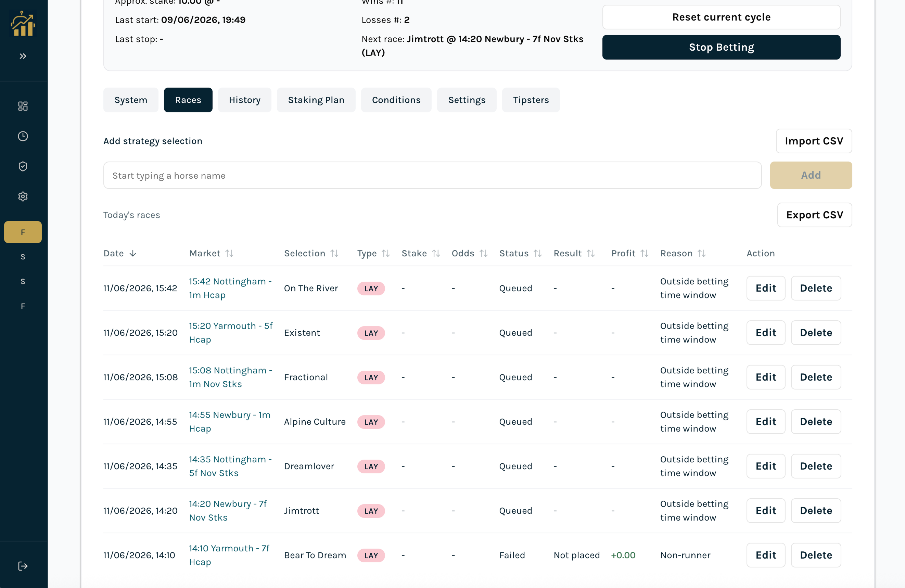Open the shield check icon
Screen dimensions: 905x588
click(x=23, y=166)
